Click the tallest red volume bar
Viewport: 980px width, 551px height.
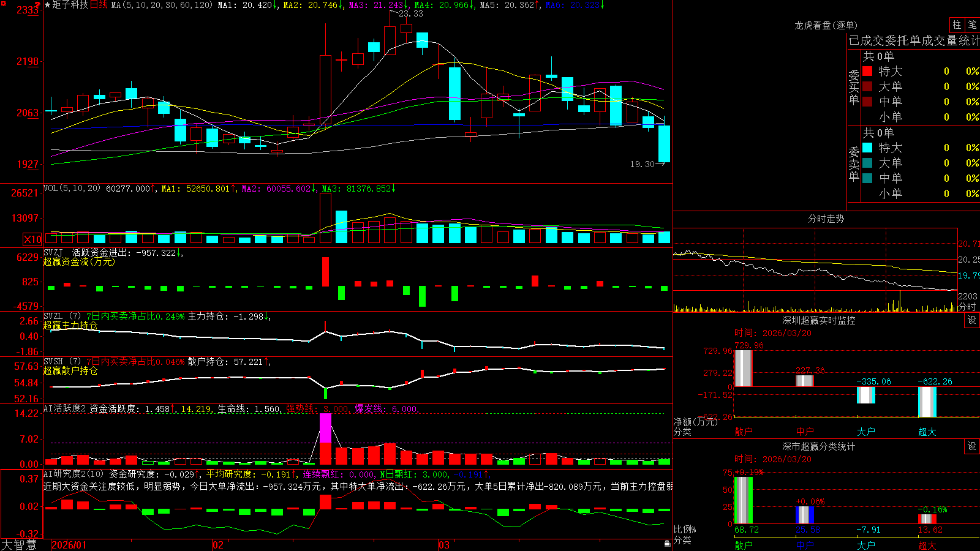[x=326, y=219]
